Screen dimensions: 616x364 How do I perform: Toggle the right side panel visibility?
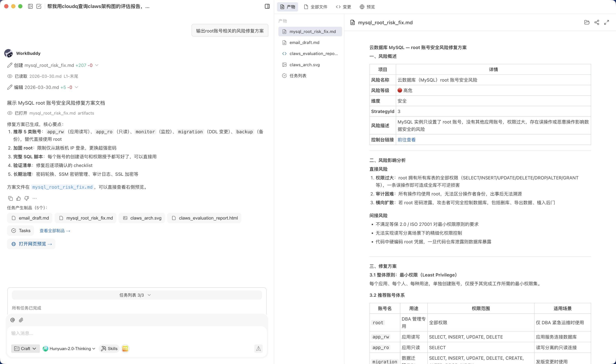(x=267, y=6)
